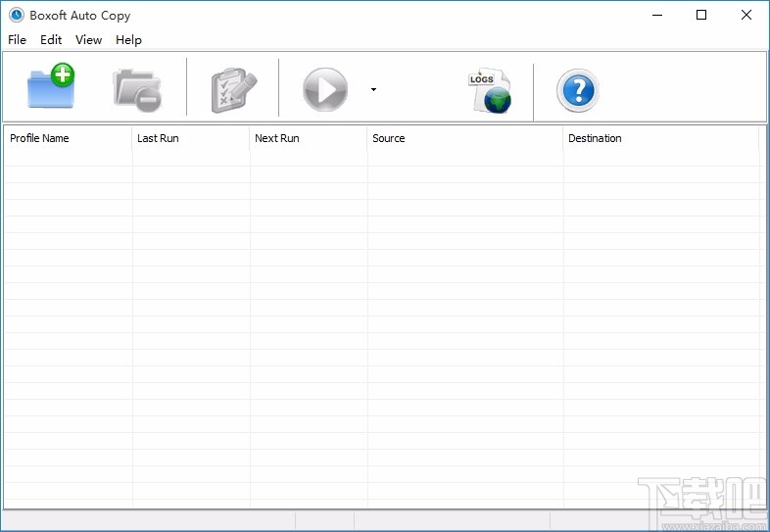The width and height of the screenshot is (770, 532).
Task: Maximize the Boxoft Auto Copy window
Action: pos(701,16)
